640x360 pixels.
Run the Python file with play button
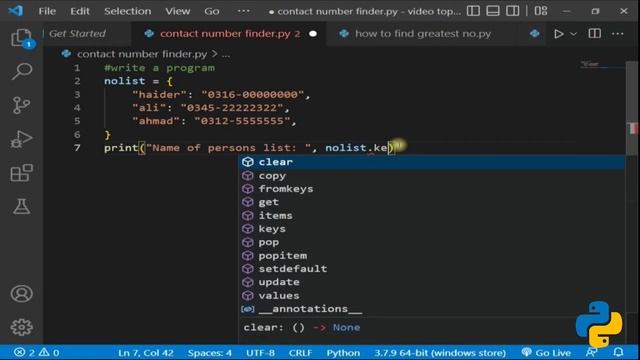558,33
